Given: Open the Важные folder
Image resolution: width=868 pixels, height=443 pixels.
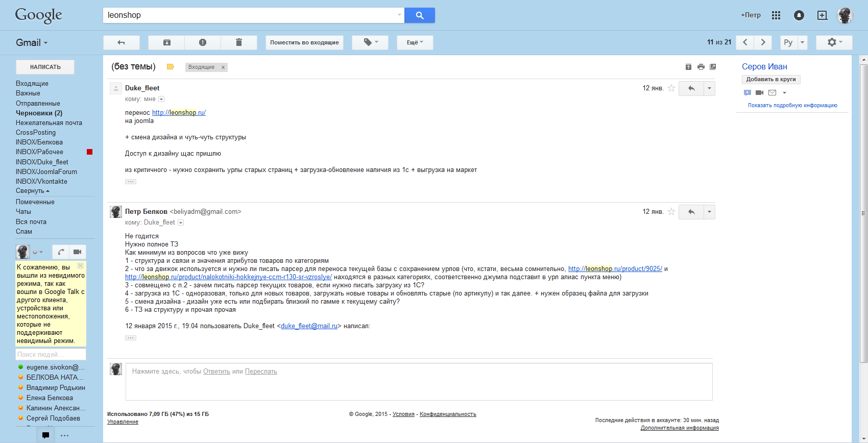Looking at the screenshot, I should click(28, 93).
